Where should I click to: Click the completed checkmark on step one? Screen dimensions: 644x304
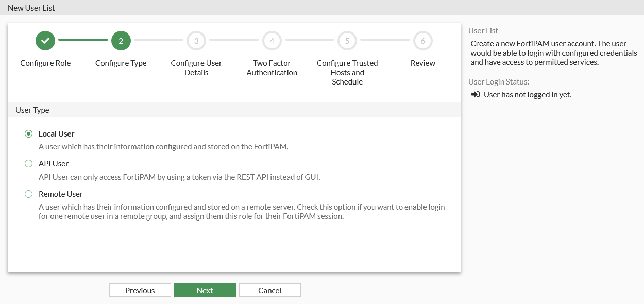(x=45, y=41)
